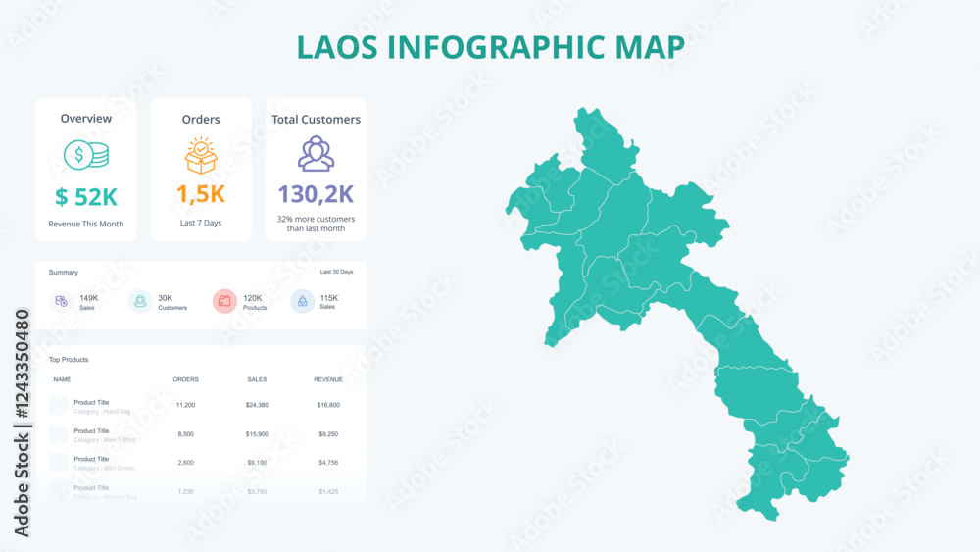The height and width of the screenshot is (552, 980).
Task: Click the dollar coins icon under Overview
Action: point(86,155)
